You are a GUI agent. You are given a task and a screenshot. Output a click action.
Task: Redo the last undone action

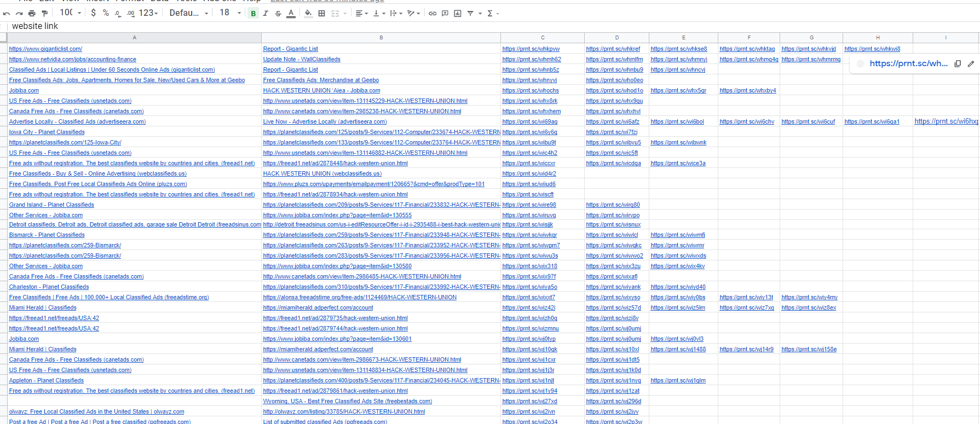pos(19,13)
